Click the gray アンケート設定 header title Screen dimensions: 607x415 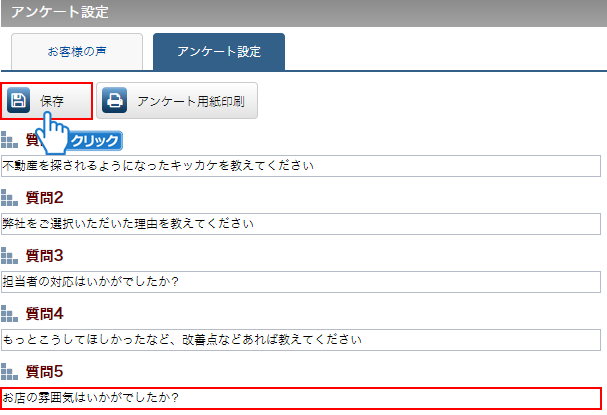pyautogui.click(x=60, y=13)
